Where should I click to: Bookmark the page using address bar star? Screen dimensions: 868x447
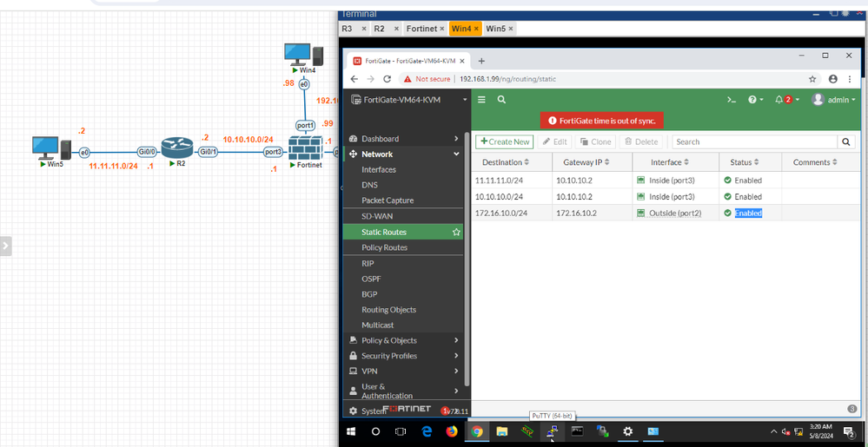[x=812, y=79]
